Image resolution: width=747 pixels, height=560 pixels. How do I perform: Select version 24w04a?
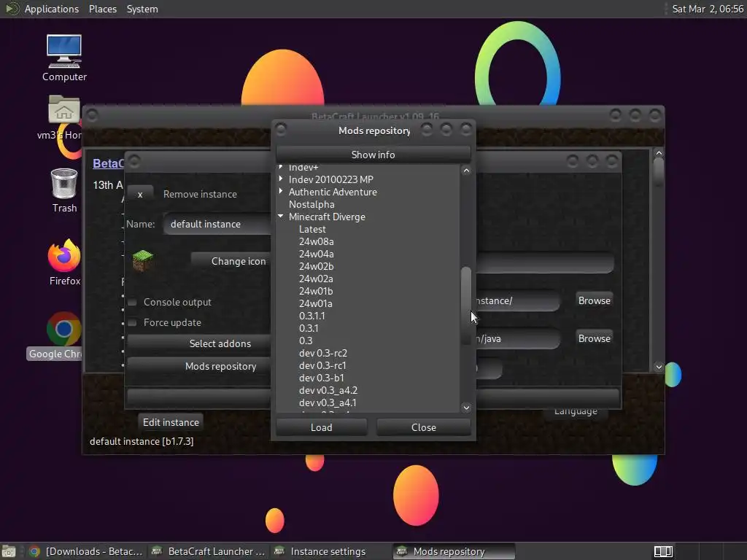click(x=317, y=254)
